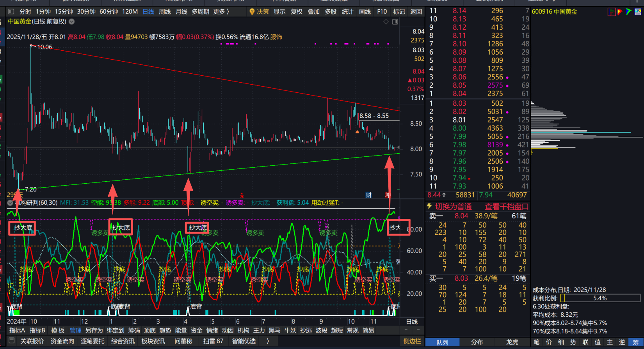Image resolution: width=644 pixels, height=349 pixels.
Task: Open the 多周期 view
Action: pyautogui.click(x=200, y=12)
